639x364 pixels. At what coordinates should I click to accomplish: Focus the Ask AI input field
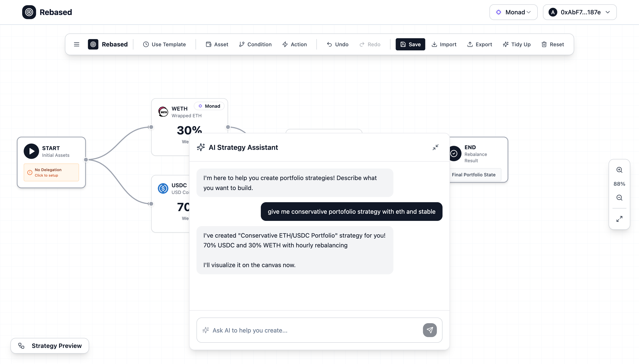point(313,330)
